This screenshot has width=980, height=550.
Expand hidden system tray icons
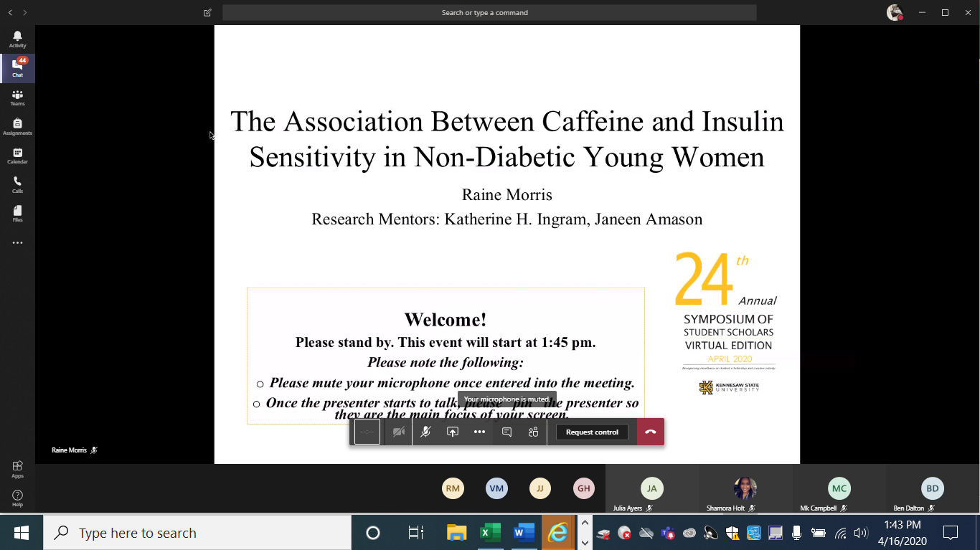[x=585, y=533]
